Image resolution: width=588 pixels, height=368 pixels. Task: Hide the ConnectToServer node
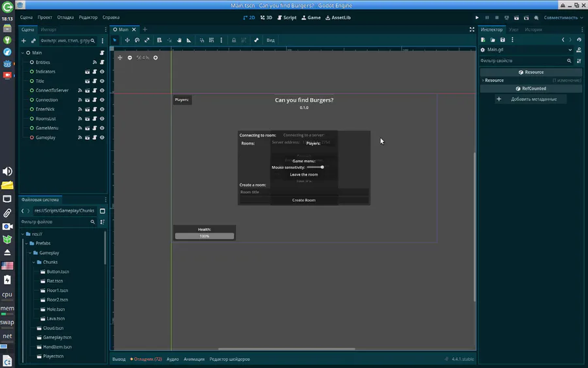[x=102, y=90]
